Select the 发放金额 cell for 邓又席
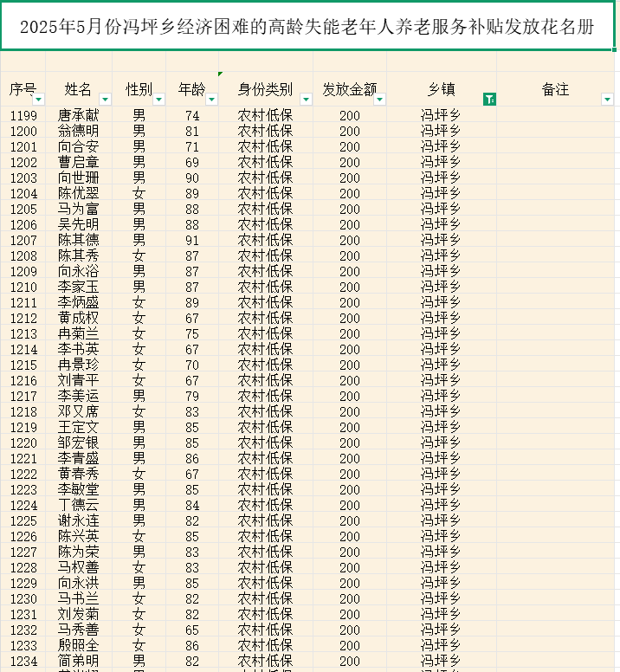 point(350,411)
